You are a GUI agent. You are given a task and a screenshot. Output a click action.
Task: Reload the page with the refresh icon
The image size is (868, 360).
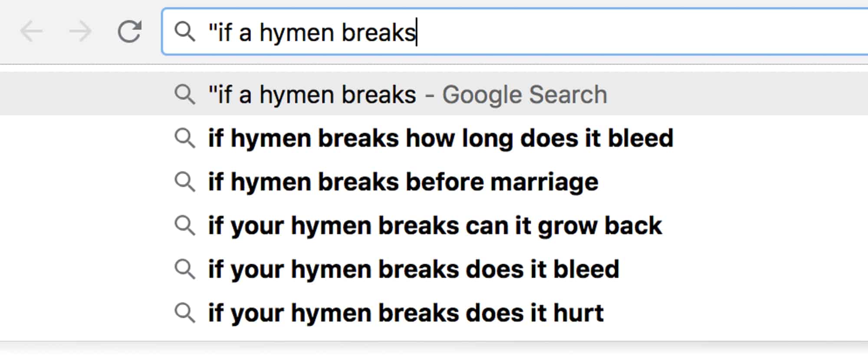(x=129, y=31)
